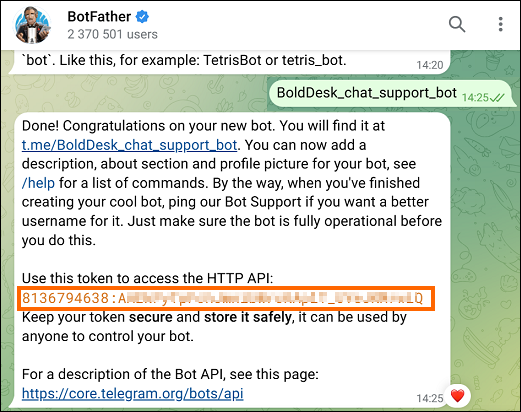Open the t.me/BoldDesk_chat_support_bot link

129,145
